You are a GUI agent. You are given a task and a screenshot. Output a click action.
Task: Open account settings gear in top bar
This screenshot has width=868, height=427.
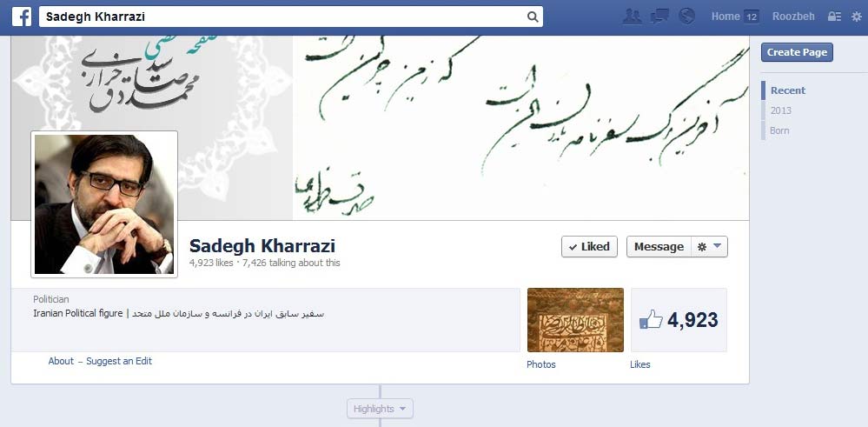click(x=857, y=17)
